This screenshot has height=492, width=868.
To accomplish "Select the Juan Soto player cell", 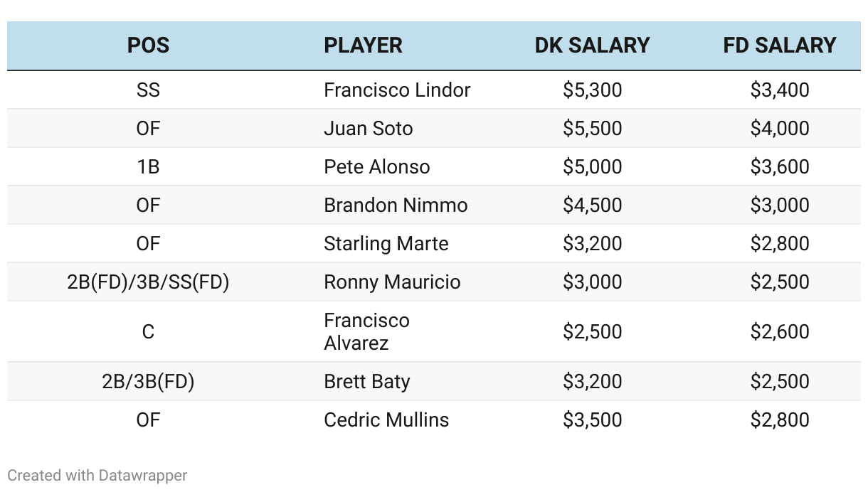I will tap(368, 129).
